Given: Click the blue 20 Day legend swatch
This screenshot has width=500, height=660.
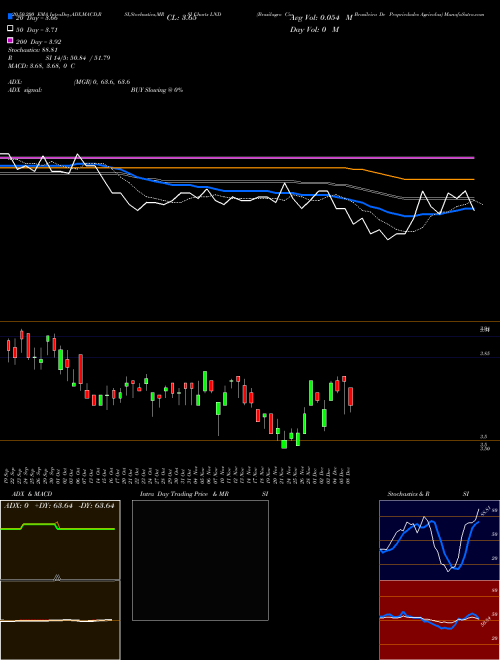Looking at the screenshot, I should coord(10,17).
